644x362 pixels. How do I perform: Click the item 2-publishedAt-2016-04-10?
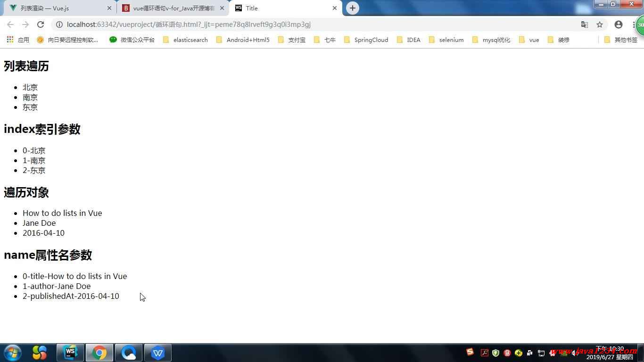coord(71,296)
